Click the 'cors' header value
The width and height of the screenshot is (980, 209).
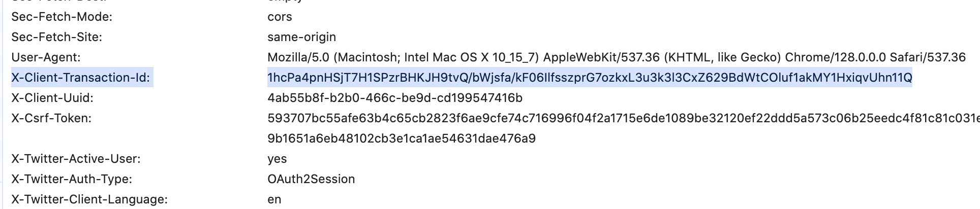click(x=280, y=17)
